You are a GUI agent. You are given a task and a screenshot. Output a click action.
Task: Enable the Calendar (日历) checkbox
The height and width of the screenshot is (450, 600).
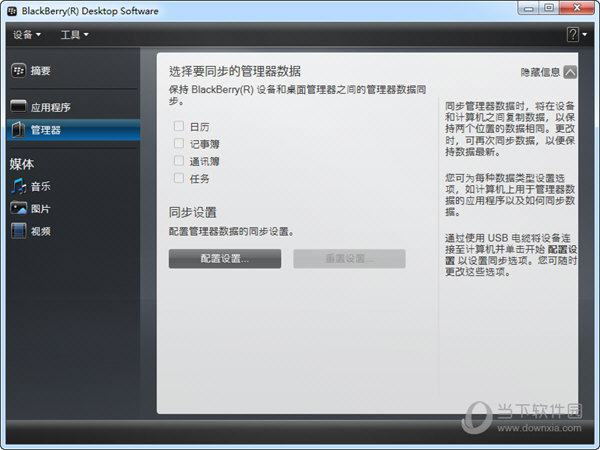tap(179, 126)
